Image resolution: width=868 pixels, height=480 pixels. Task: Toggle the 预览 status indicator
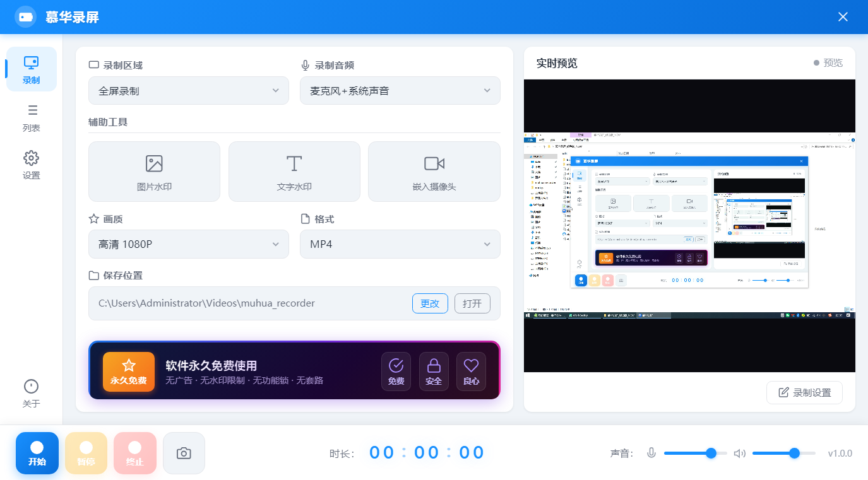point(828,63)
